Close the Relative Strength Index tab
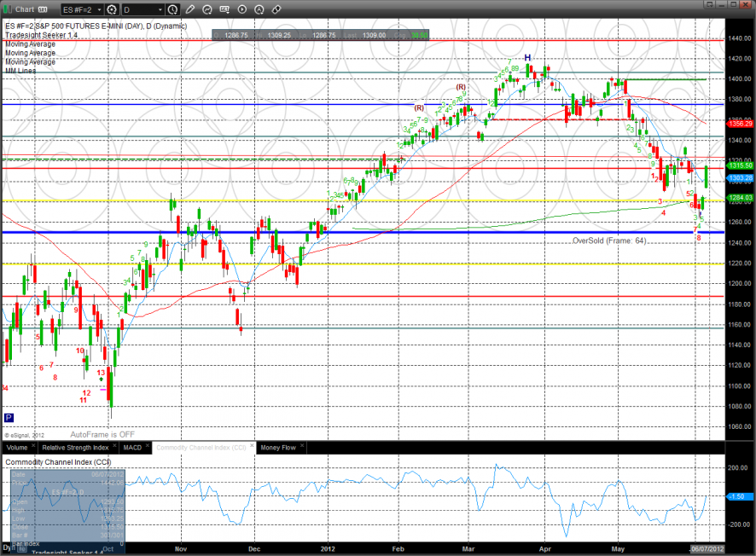The height and width of the screenshot is (556, 756). click(x=114, y=446)
